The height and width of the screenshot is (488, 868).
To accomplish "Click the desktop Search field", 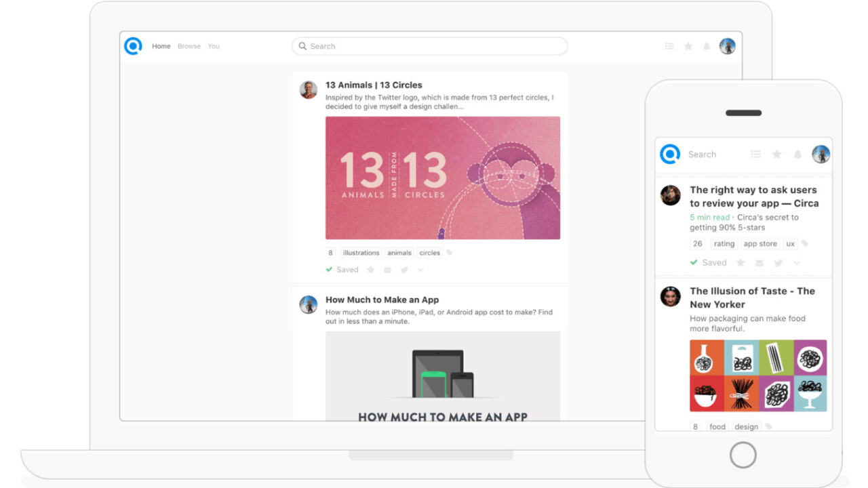I will (x=429, y=46).
